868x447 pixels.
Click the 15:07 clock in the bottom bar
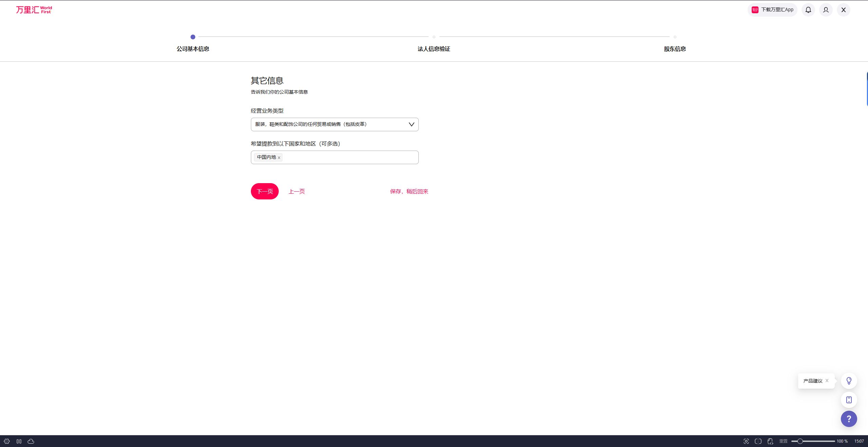(859, 441)
